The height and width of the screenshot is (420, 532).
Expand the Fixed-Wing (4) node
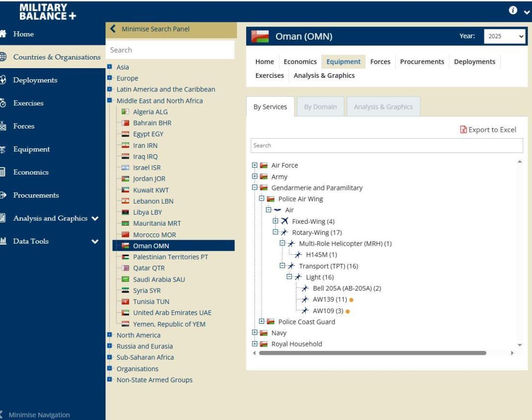(x=275, y=221)
